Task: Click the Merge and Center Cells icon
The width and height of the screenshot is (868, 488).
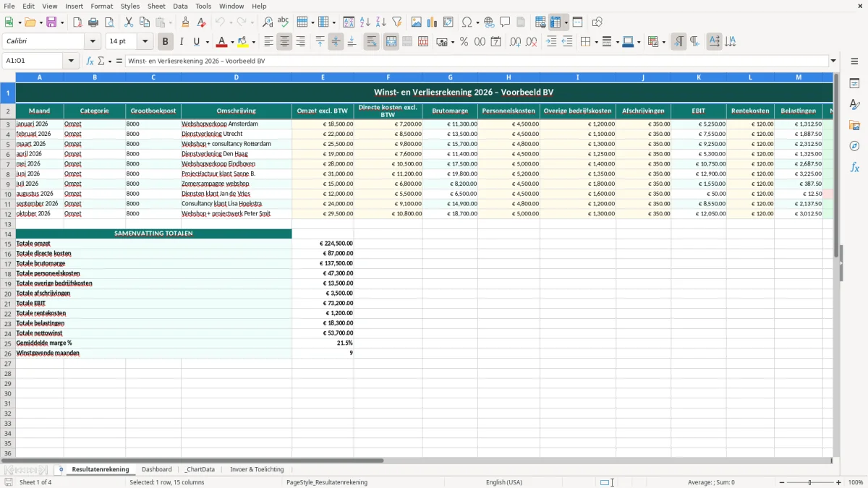Action: pos(391,42)
